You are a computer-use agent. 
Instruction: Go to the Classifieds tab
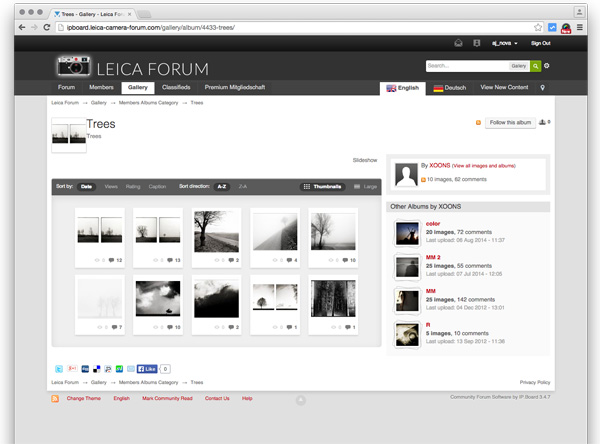[176, 88]
